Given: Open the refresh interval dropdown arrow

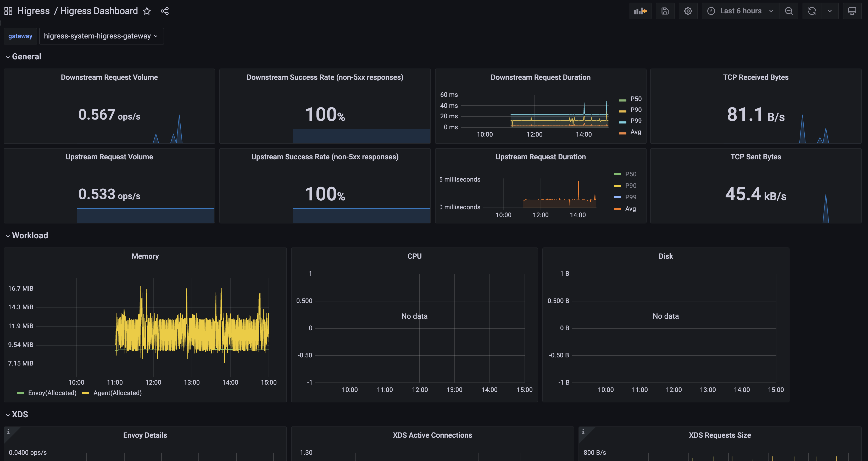Looking at the screenshot, I should (x=830, y=11).
